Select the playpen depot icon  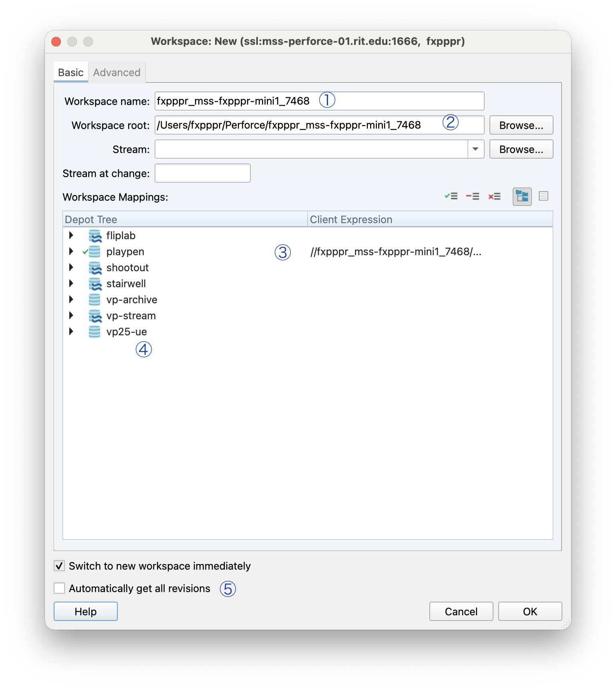point(95,252)
